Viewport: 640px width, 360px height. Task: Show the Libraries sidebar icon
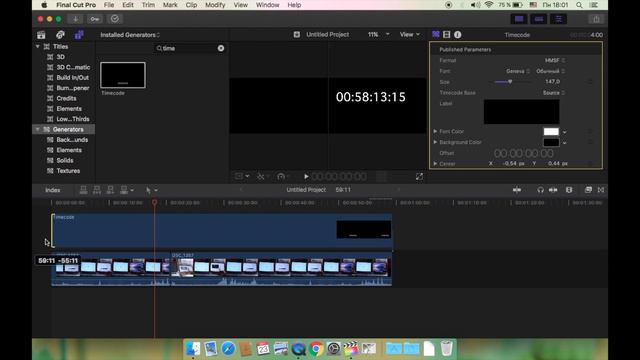click(x=41, y=35)
